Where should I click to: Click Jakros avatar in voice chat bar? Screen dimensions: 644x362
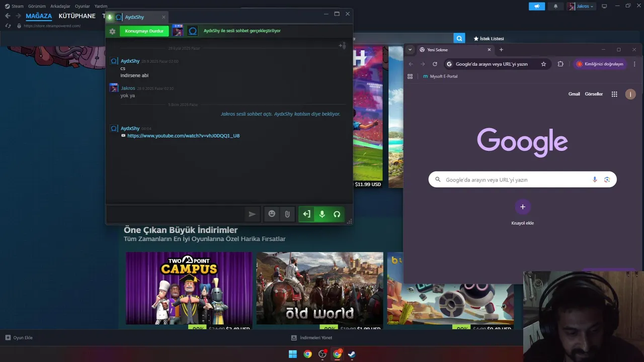click(x=178, y=31)
